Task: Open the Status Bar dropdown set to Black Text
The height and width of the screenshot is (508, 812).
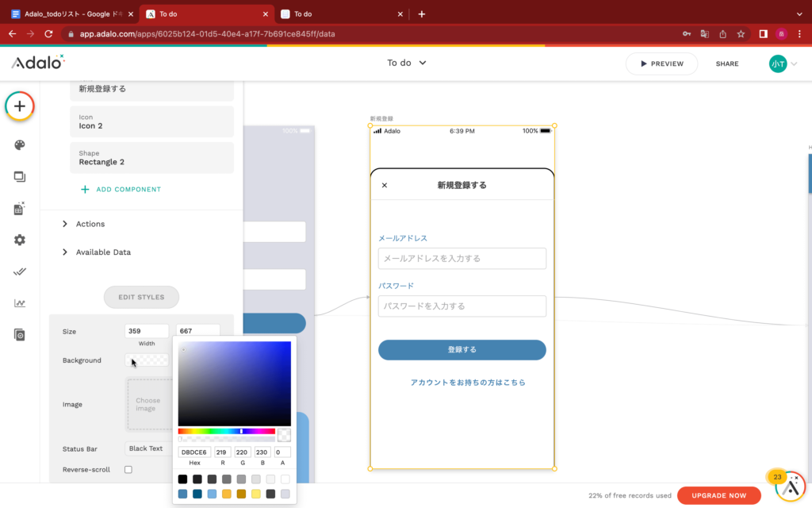Action: click(147, 448)
